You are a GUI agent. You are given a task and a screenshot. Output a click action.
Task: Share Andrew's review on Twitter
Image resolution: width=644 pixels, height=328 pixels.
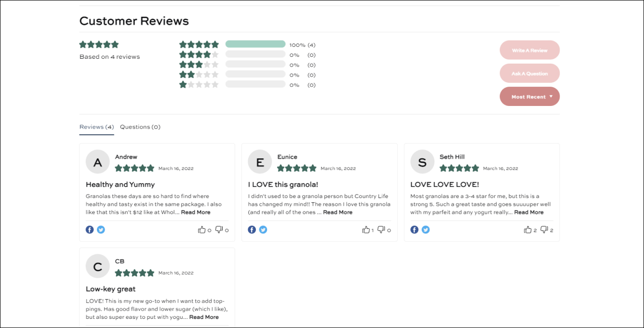click(101, 230)
